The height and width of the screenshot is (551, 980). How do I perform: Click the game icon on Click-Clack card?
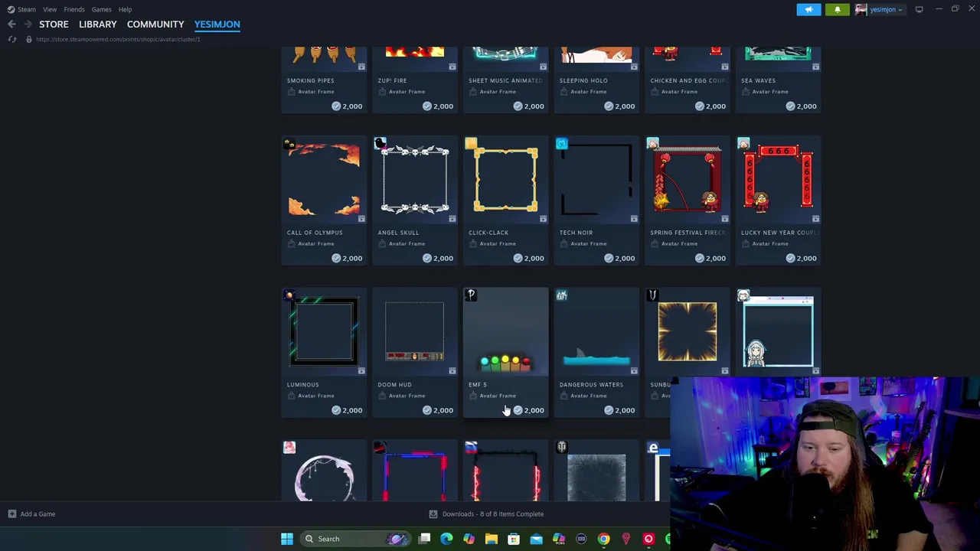click(x=471, y=144)
